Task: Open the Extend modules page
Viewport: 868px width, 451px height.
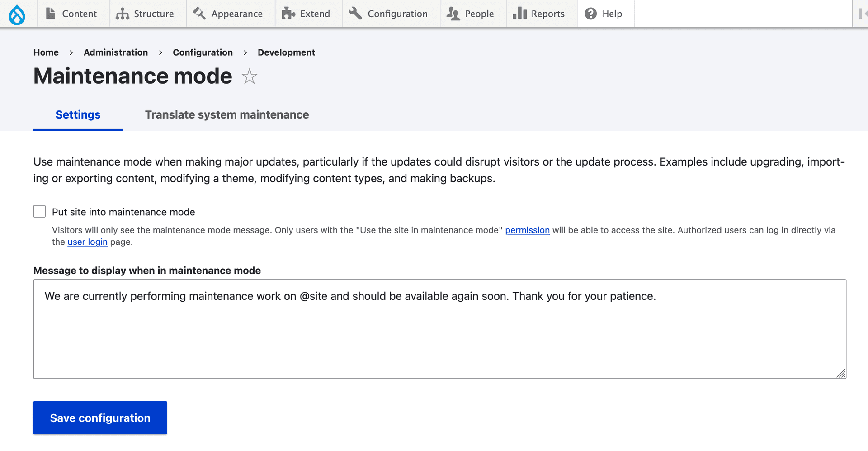Action: click(306, 14)
